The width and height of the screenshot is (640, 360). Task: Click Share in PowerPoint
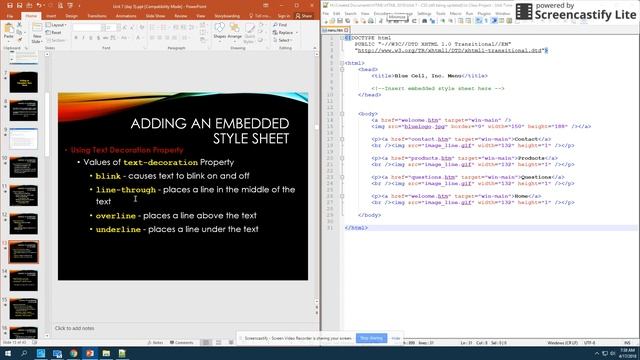(x=304, y=16)
